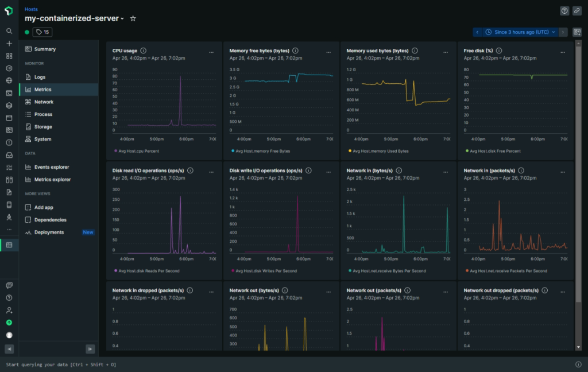The height and width of the screenshot is (372, 588).
Task: Go to the Summary page
Action: point(59,49)
